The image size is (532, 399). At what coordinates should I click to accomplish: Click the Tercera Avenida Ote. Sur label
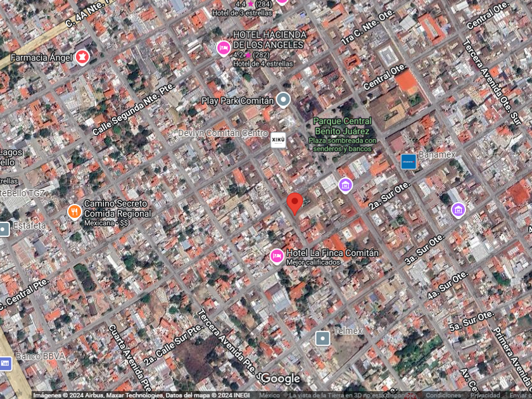tap(492, 82)
